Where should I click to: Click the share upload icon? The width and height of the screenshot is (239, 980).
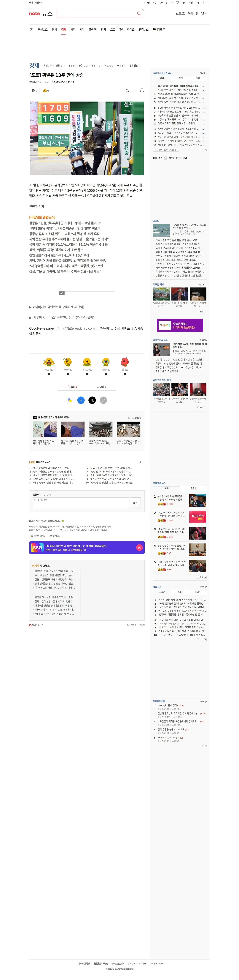point(127,90)
